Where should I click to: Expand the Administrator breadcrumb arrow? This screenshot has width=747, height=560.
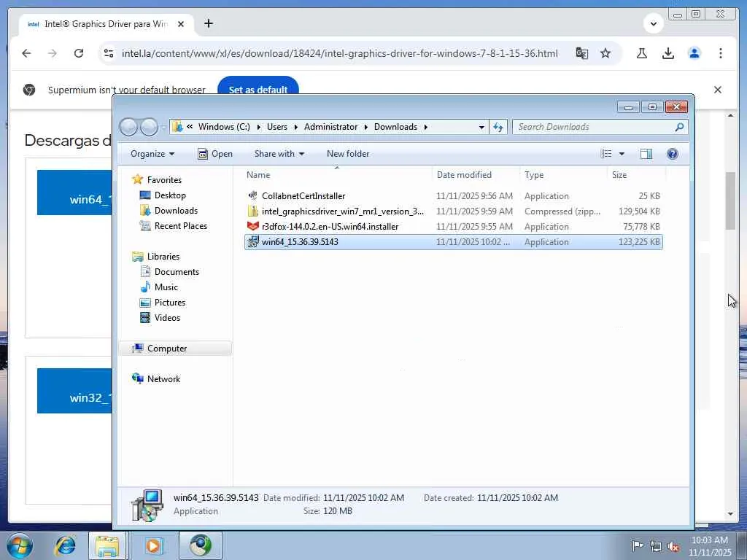(x=366, y=127)
